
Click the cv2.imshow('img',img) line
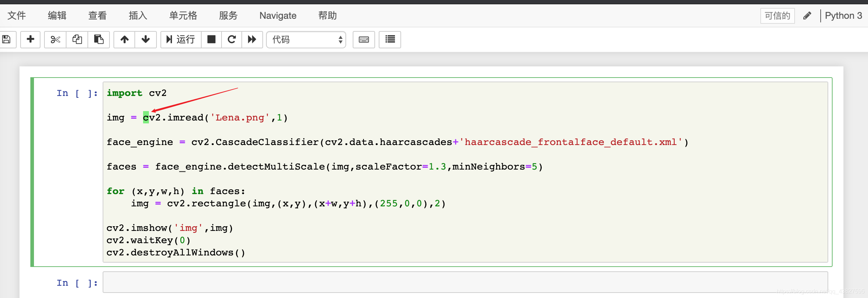[170, 228]
